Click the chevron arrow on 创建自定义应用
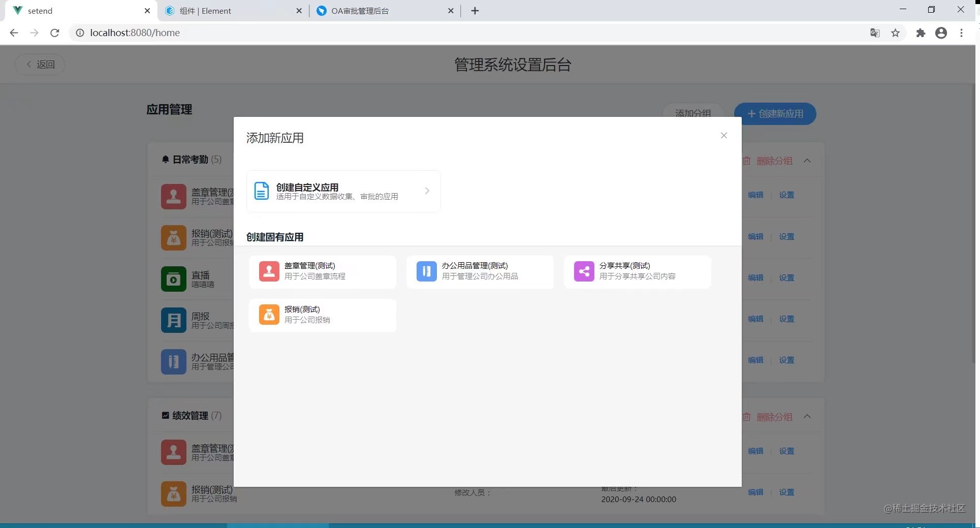Screen dimensions: 980x528 pyautogui.click(x=427, y=191)
